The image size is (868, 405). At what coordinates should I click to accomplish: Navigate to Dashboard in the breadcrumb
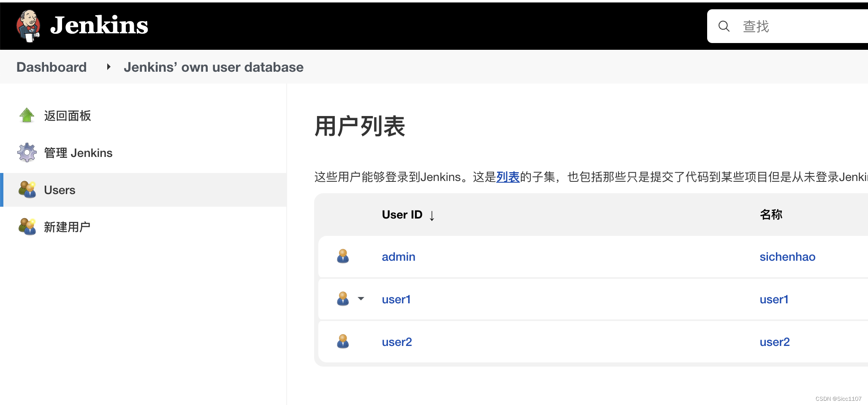pos(52,67)
